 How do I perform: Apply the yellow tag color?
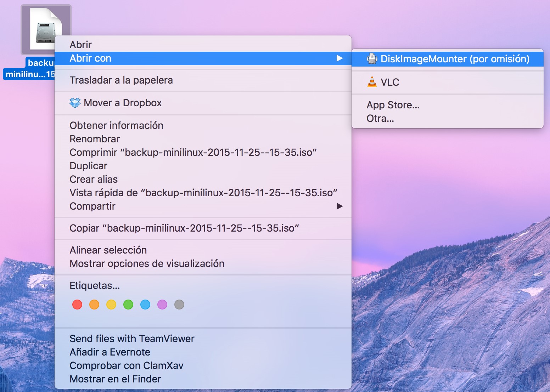point(111,305)
